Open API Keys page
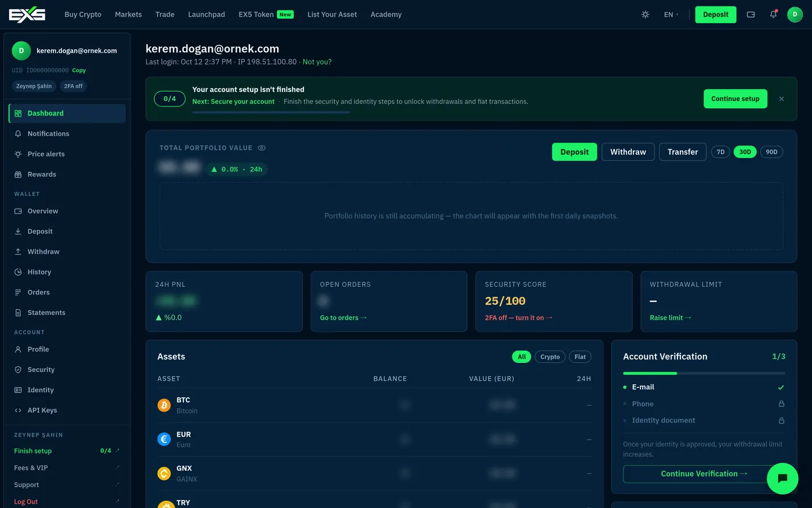 tap(67, 410)
